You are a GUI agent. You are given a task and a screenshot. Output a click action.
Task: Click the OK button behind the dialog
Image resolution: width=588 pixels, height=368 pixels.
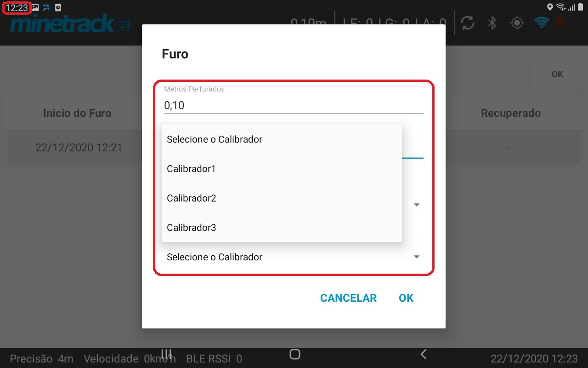[x=557, y=74]
